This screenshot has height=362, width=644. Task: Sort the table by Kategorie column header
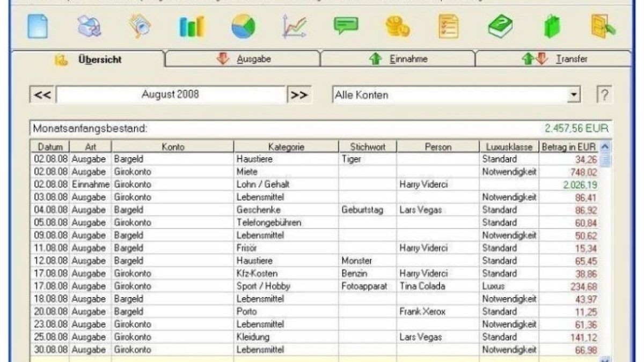tap(286, 146)
